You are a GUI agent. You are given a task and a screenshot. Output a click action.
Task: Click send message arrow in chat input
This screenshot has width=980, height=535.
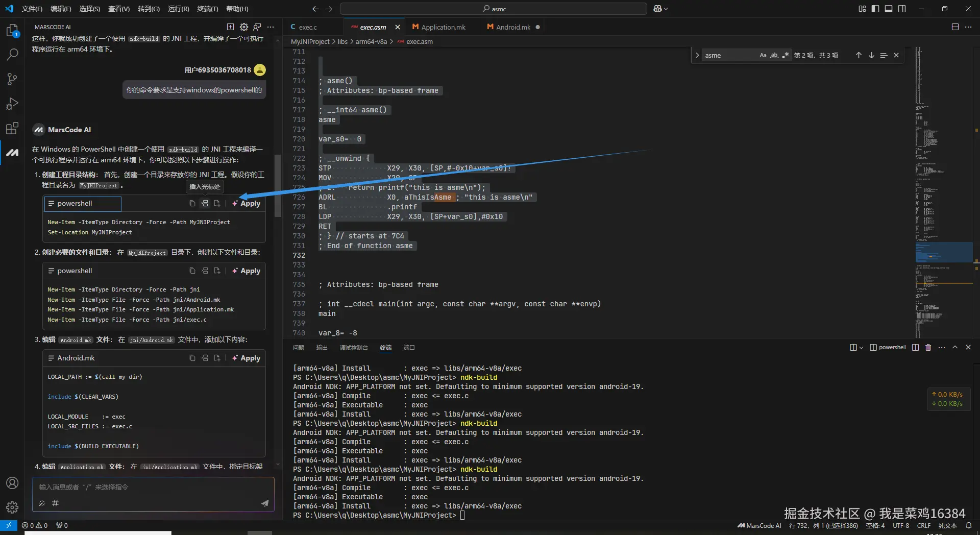pos(265,503)
